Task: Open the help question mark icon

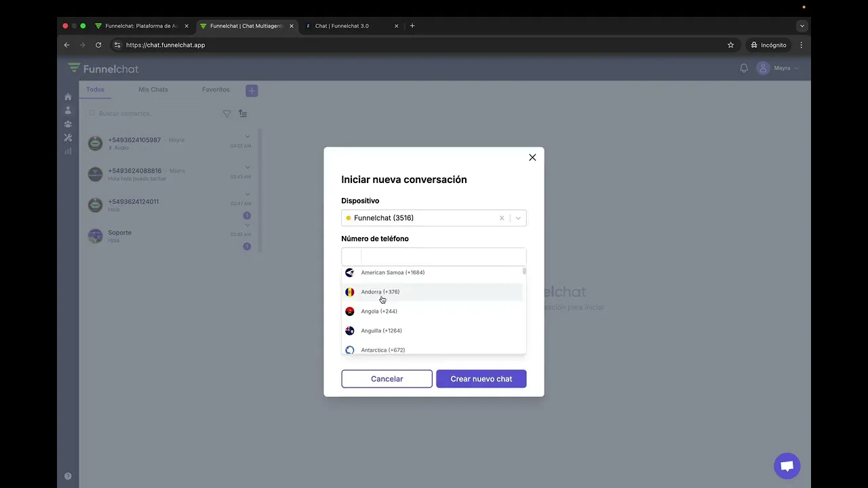Action: click(x=68, y=476)
